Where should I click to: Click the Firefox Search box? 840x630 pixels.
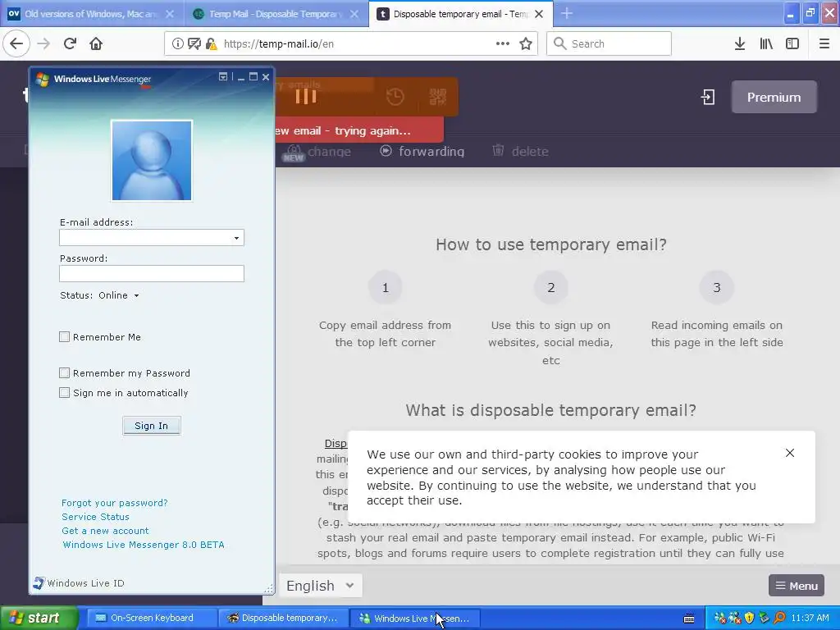pyautogui.click(x=609, y=43)
